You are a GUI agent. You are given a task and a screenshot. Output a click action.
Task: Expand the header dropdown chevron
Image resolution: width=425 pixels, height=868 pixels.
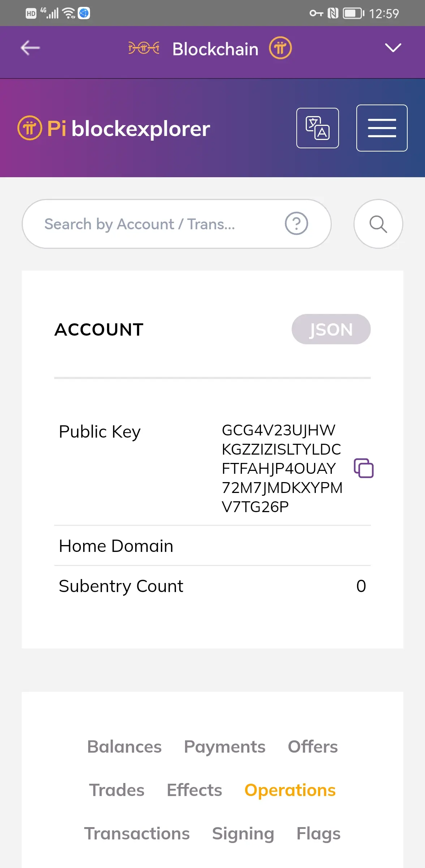393,48
